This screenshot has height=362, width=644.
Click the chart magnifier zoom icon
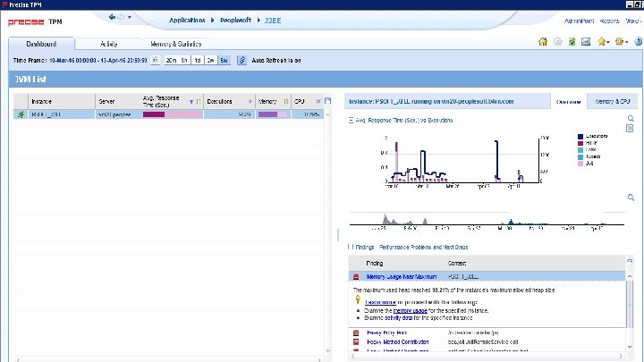tap(631, 119)
